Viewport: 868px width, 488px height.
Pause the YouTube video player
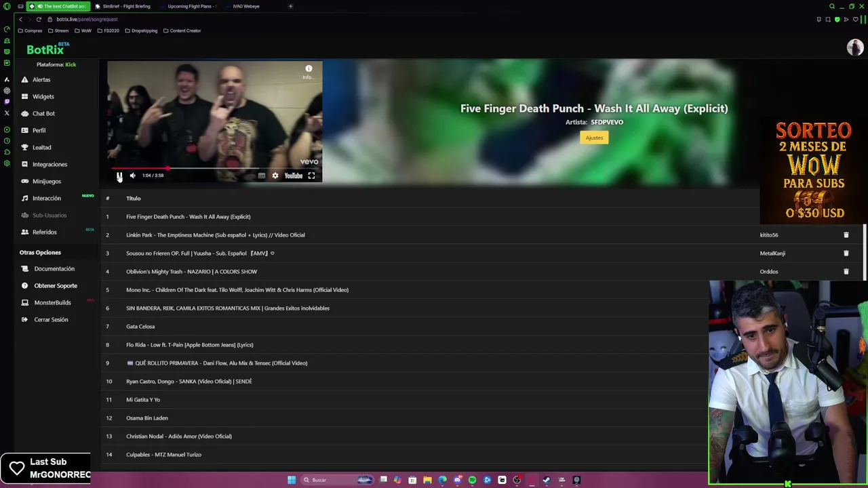tap(119, 176)
